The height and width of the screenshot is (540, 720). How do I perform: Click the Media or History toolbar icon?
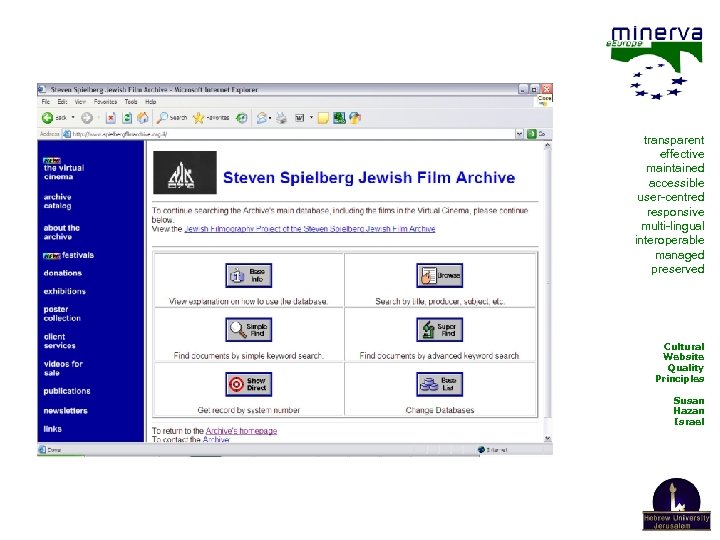[x=242, y=118]
